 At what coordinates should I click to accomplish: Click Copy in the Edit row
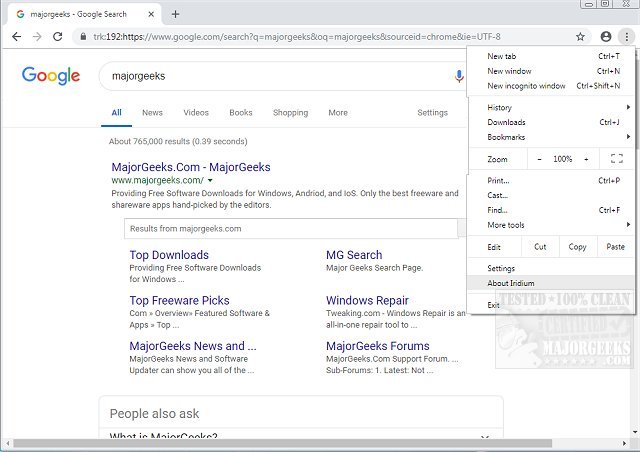click(x=577, y=247)
